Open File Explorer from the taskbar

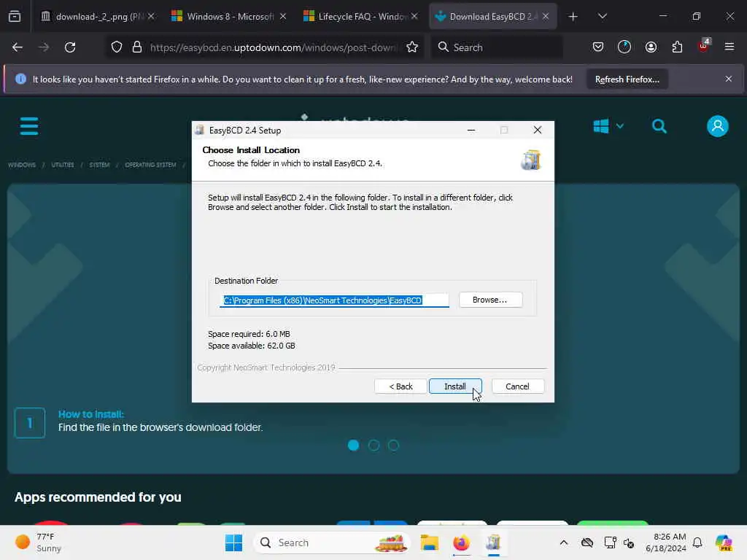coord(429,542)
